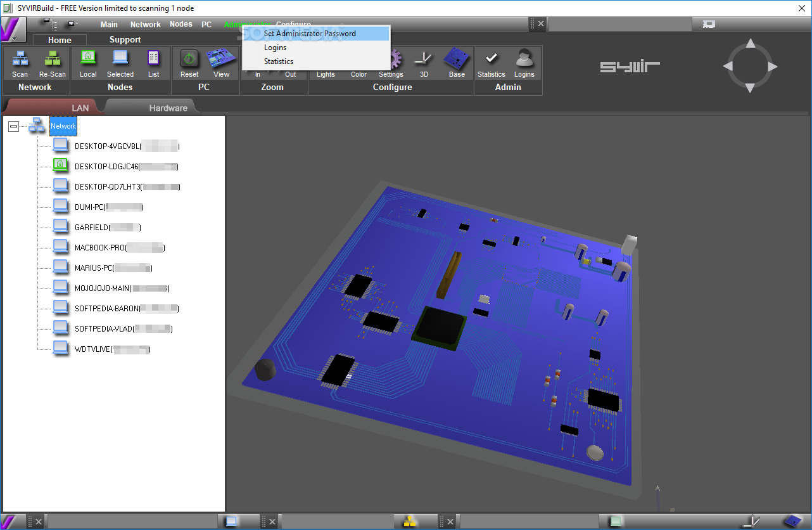This screenshot has height=530, width=812.
Task: Click the projector icon in top bar
Action: point(709,24)
